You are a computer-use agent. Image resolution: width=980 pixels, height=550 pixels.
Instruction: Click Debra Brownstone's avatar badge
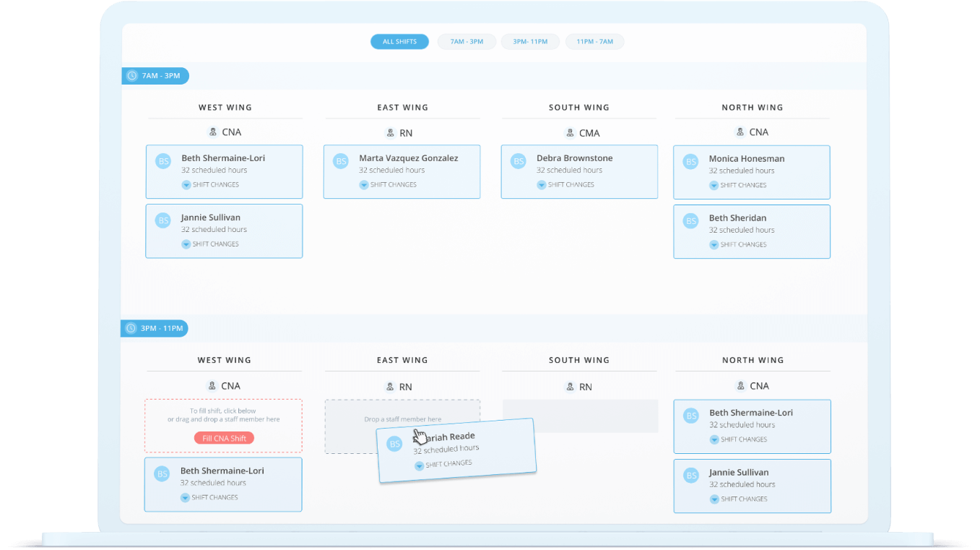(x=519, y=161)
